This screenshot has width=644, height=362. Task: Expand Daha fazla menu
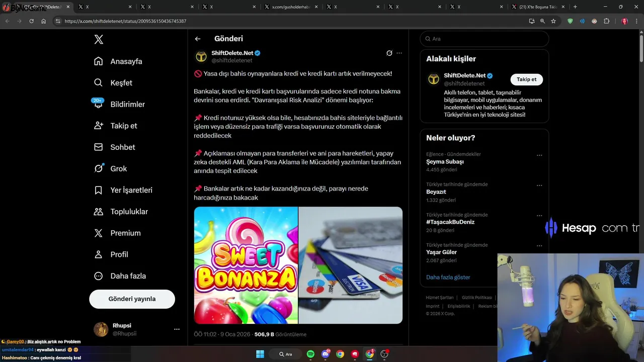[120, 276]
